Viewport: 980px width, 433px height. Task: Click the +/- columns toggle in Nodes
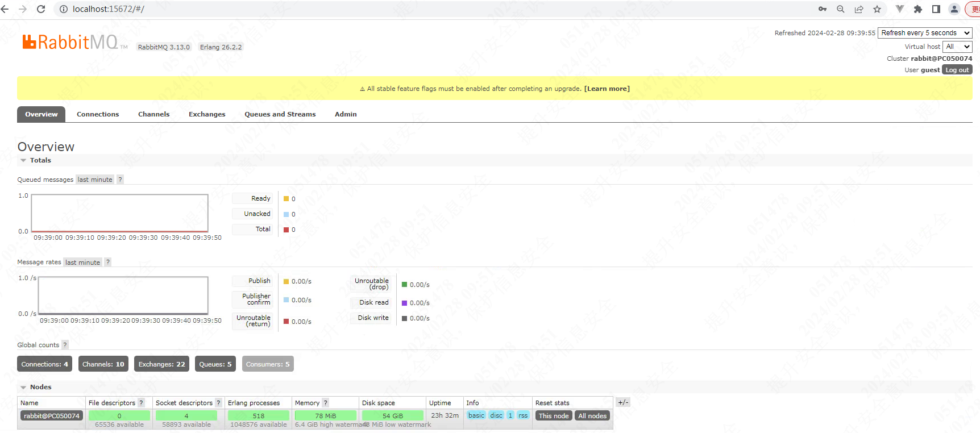623,402
